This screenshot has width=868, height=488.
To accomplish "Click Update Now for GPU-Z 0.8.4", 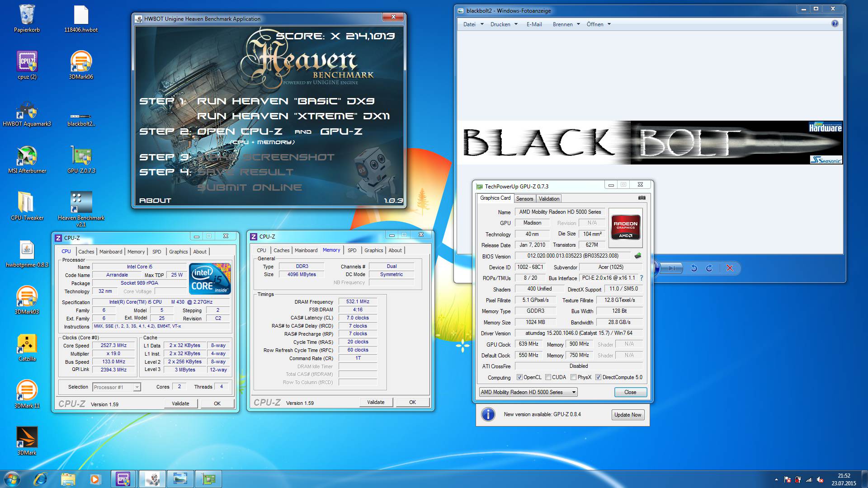I will pyautogui.click(x=627, y=415).
